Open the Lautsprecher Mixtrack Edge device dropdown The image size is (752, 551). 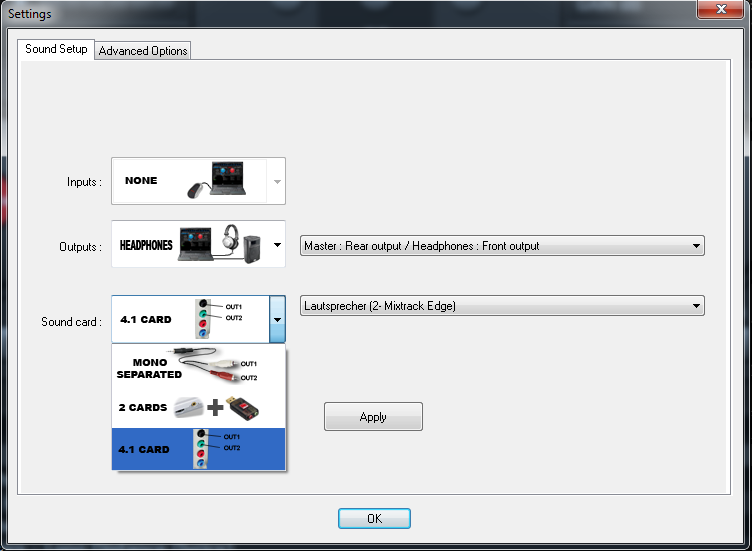pyautogui.click(x=502, y=306)
